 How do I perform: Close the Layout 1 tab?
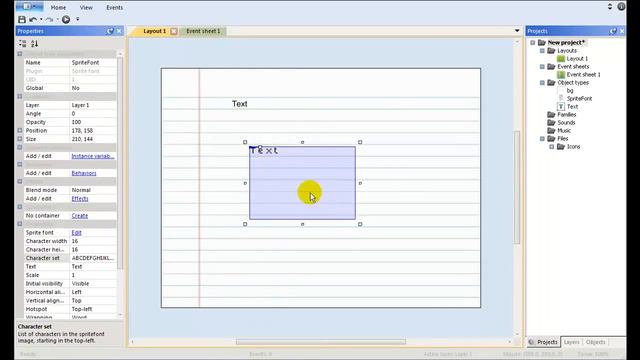(x=174, y=31)
